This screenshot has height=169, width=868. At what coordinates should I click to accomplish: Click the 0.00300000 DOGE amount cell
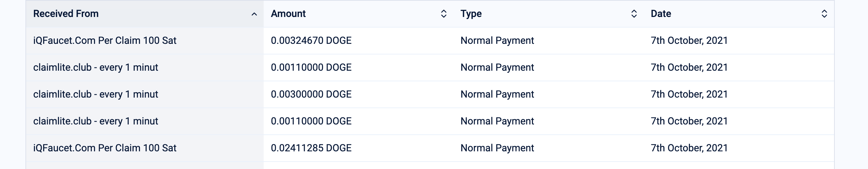311,94
